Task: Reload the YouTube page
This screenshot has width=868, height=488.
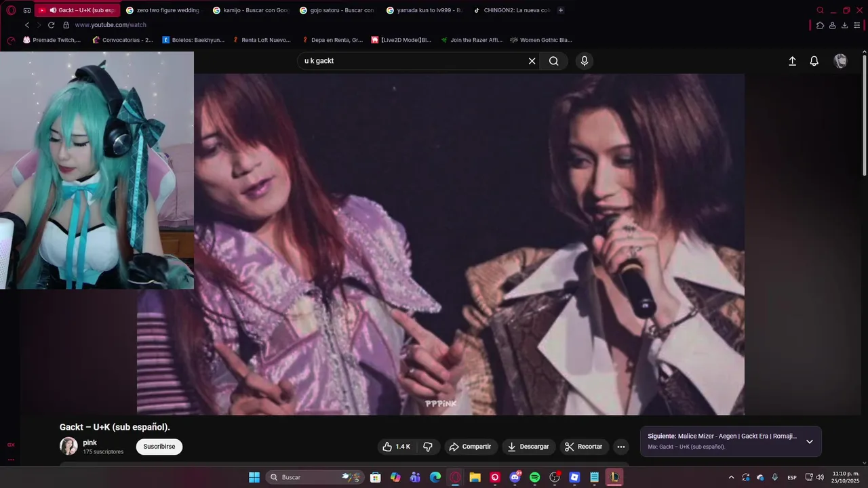Action: click(x=51, y=25)
